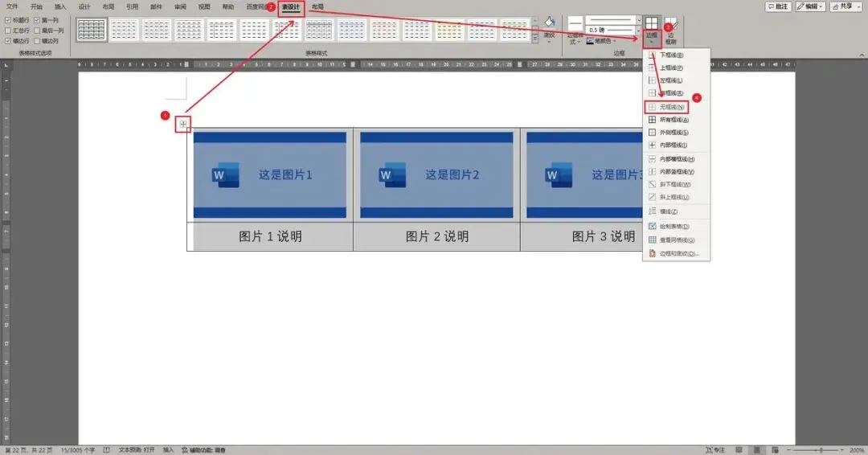Toggle the 镶边列 banded columns checkbox
Screen dimensions: 868x455
tap(37, 41)
